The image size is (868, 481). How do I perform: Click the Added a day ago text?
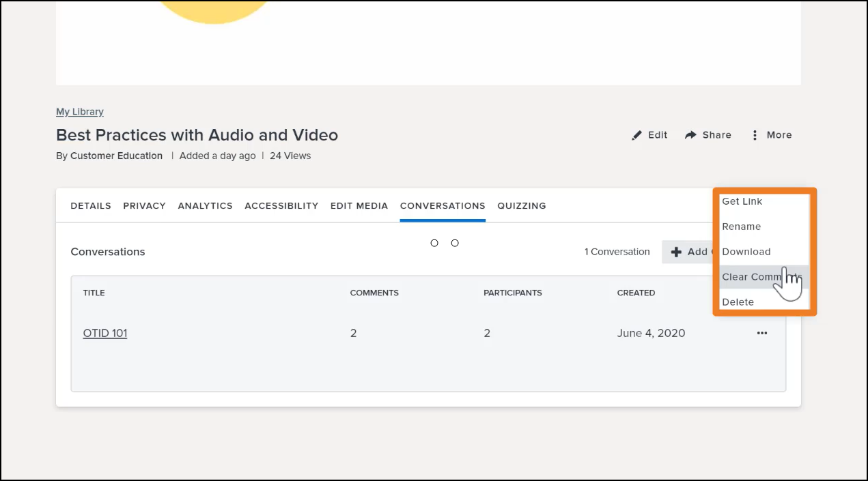(x=218, y=156)
